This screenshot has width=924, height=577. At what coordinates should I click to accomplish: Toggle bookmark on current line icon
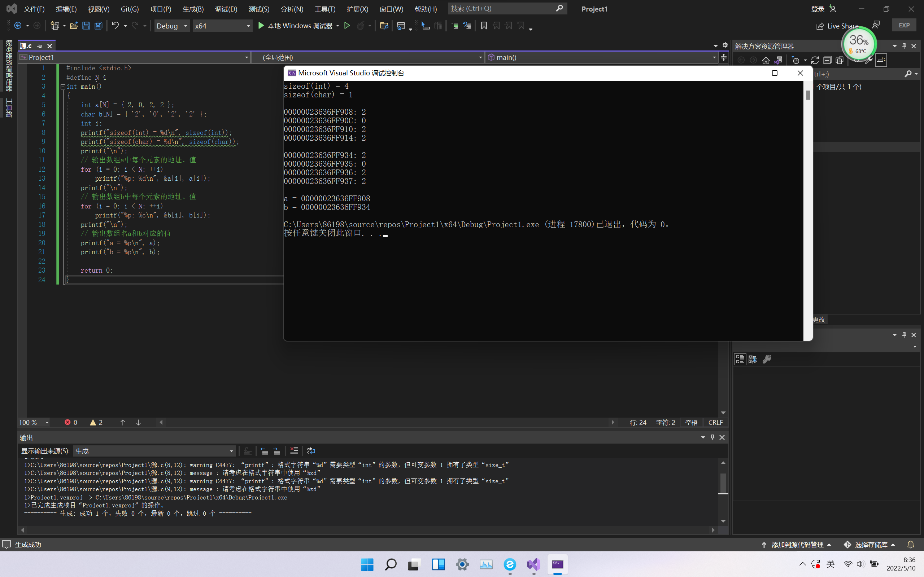[x=484, y=26]
